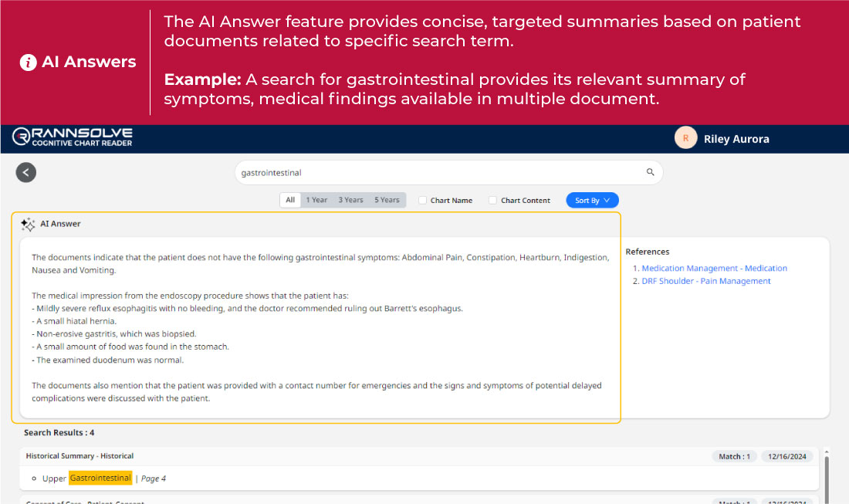The image size is (849, 504).
Task: Enable the Chart Content checkbox
Action: point(492,201)
